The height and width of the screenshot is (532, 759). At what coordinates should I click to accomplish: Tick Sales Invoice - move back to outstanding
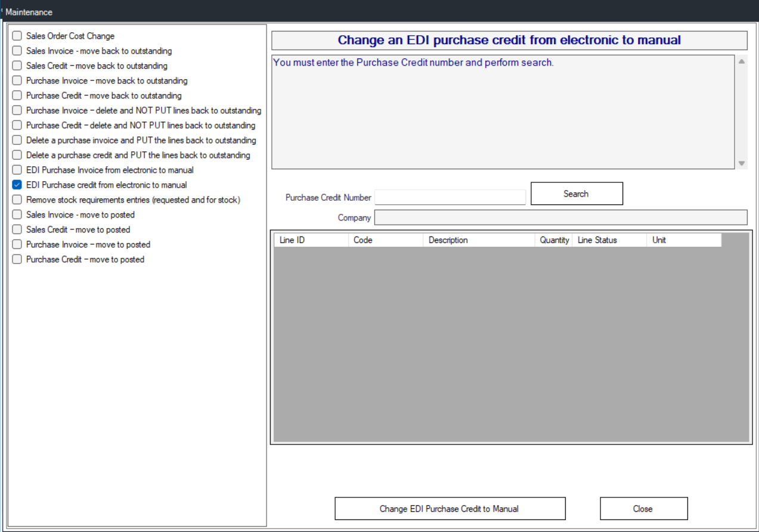(x=17, y=51)
